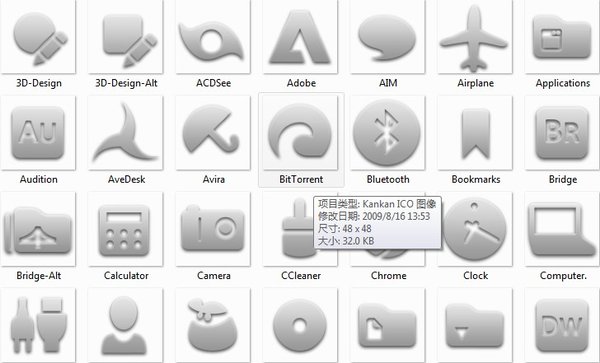600x363 pixels.
Task: Click the 'Calculator' file name label
Action: [126, 275]
